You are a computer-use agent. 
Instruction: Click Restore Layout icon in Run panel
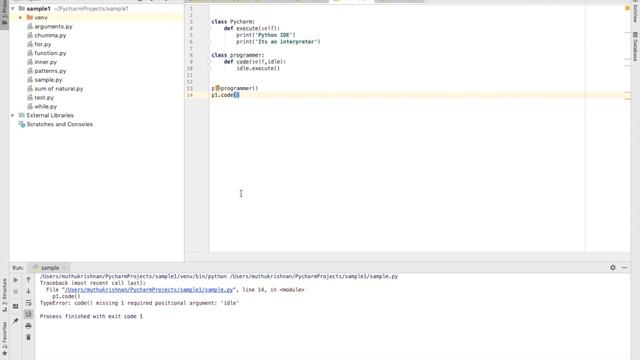click(16, 306)
